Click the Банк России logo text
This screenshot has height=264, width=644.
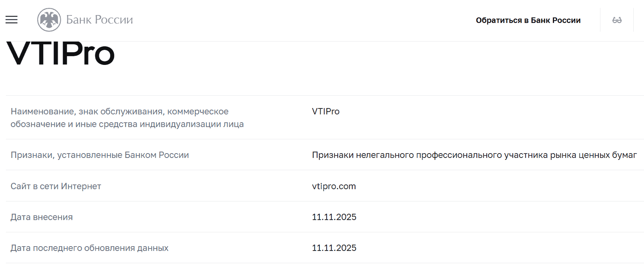tap(100, 19)
